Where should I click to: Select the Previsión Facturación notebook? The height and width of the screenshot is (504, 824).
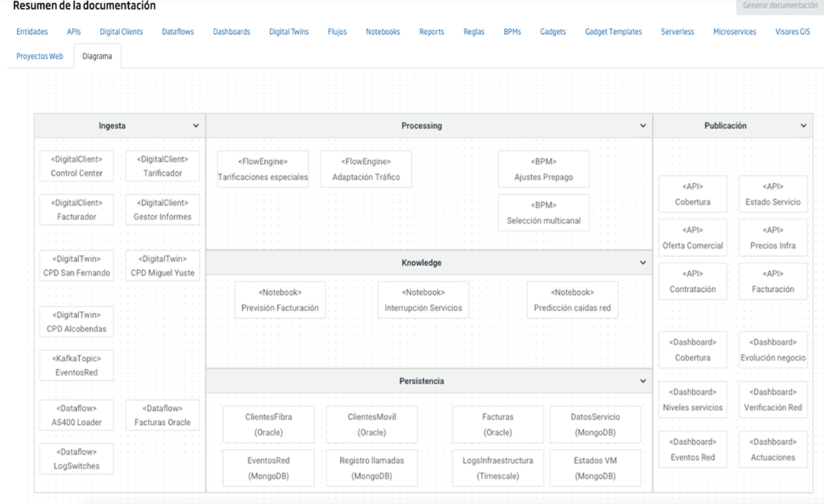point(280,299)
